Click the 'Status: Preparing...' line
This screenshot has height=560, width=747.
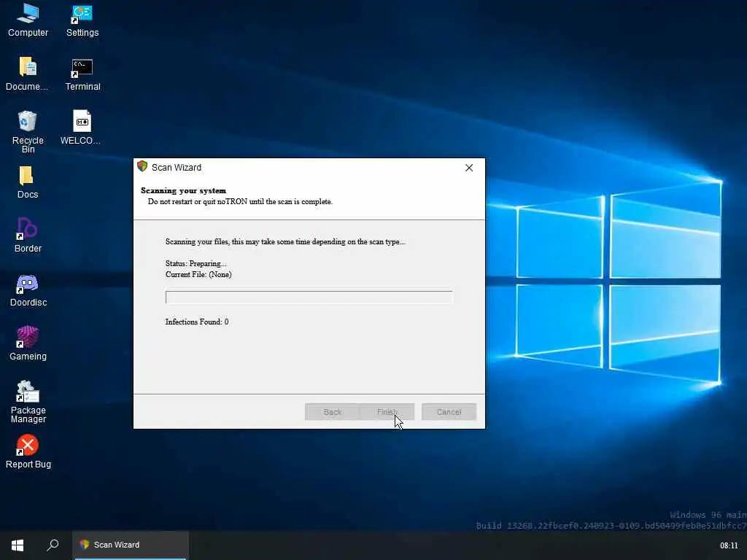(196, 263)
